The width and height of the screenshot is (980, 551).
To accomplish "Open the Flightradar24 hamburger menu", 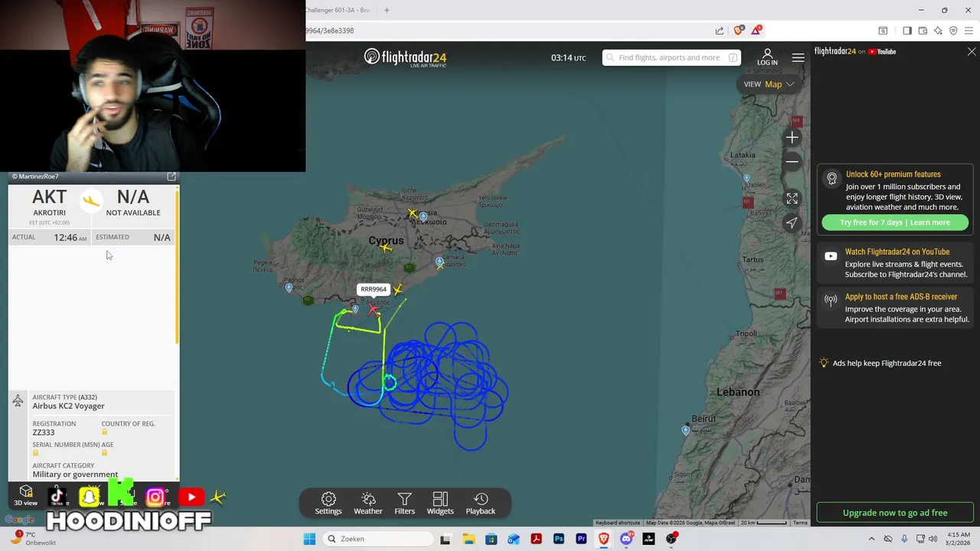I will tap(798, 57).
